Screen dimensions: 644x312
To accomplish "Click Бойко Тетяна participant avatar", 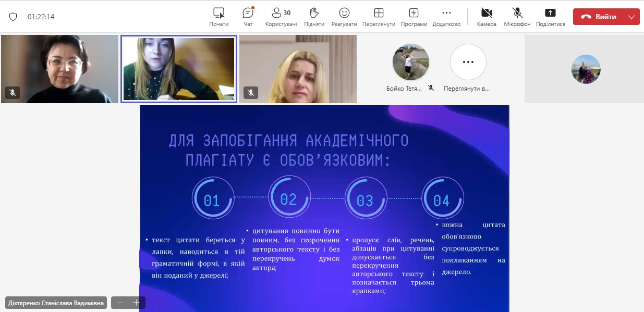I will [410, 62].
